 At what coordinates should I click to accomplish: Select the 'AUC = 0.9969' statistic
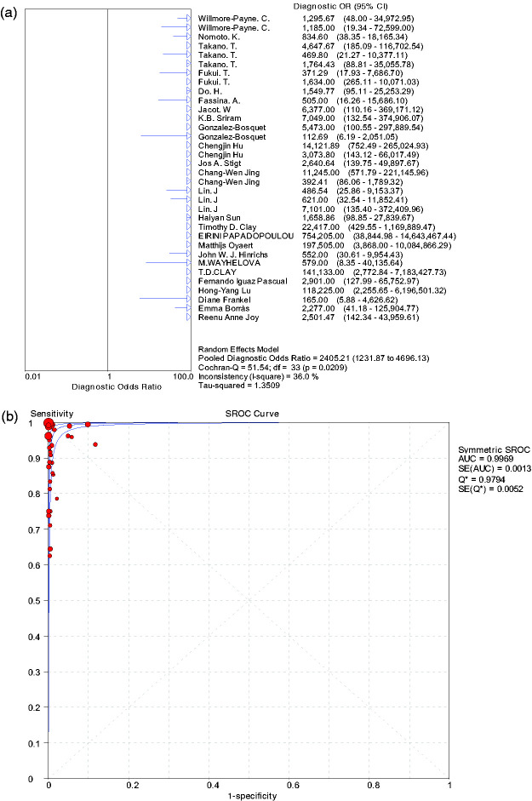pyautogui.click(x=485, y=460)
